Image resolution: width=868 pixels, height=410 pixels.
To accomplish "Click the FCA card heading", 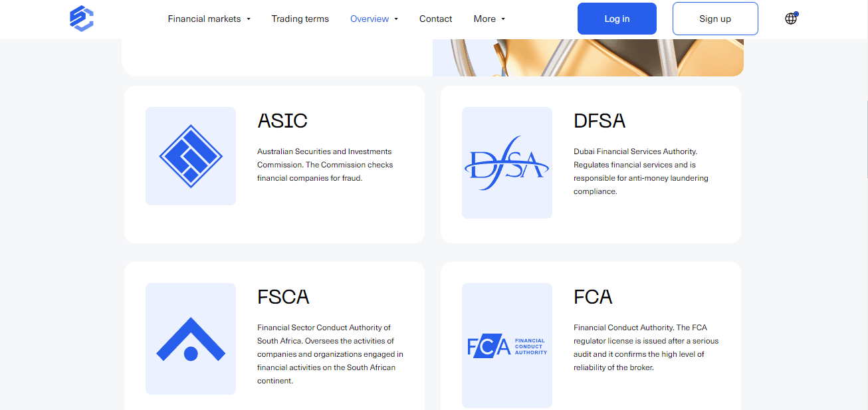I will click(593, 296).
